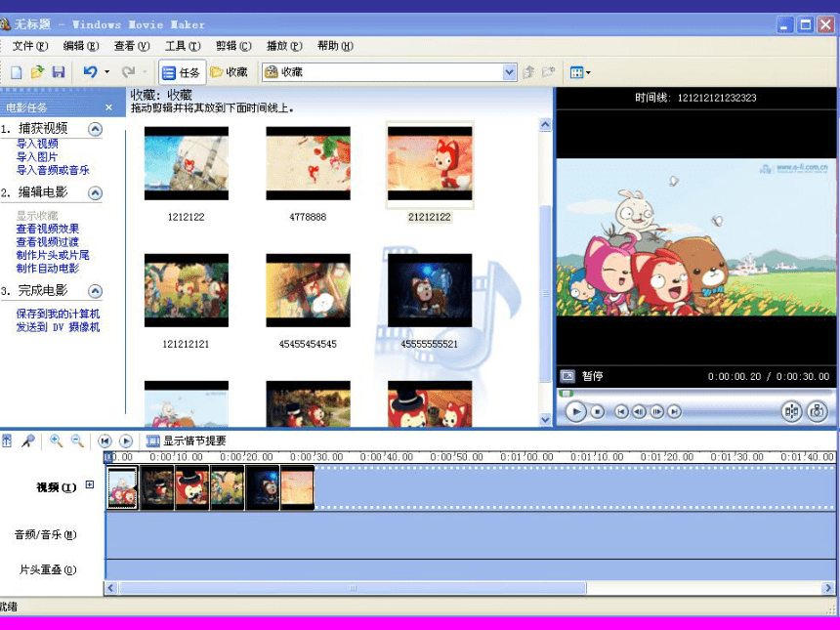Click the split clip button
The width and height of the screenshot is (840, 630).
point(791,411)
